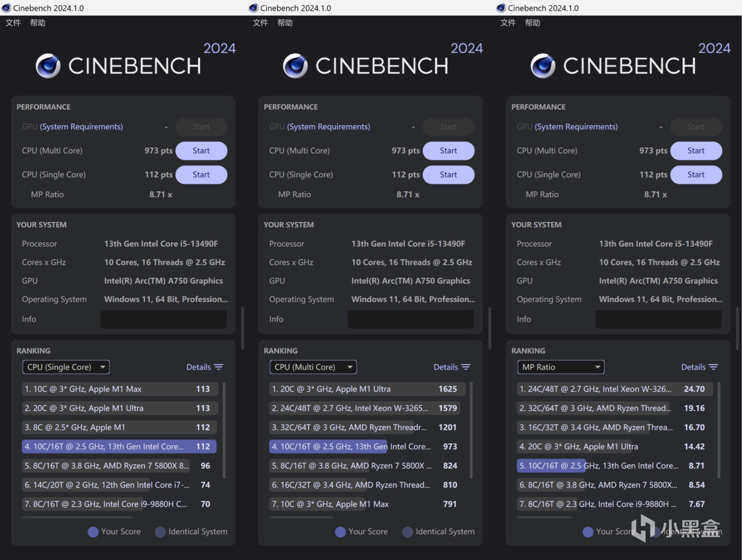The height and width of the screenshot is (560, 742).
Task: Click the Cinebench app icon in the left window title bar
Action: click(x=6, y=8)
